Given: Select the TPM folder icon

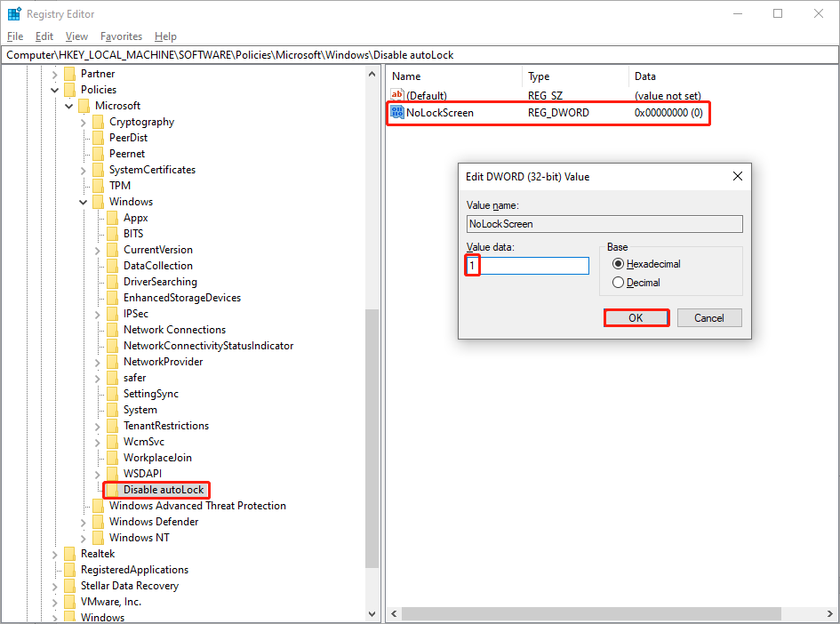Looking at the screenshot, I should tap(98, 186).
